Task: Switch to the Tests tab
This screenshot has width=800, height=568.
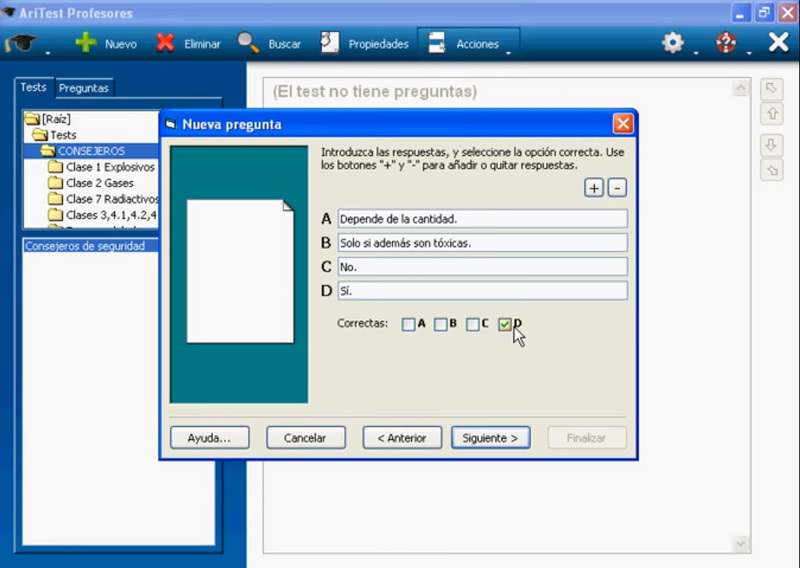Action: click(34, 87)
